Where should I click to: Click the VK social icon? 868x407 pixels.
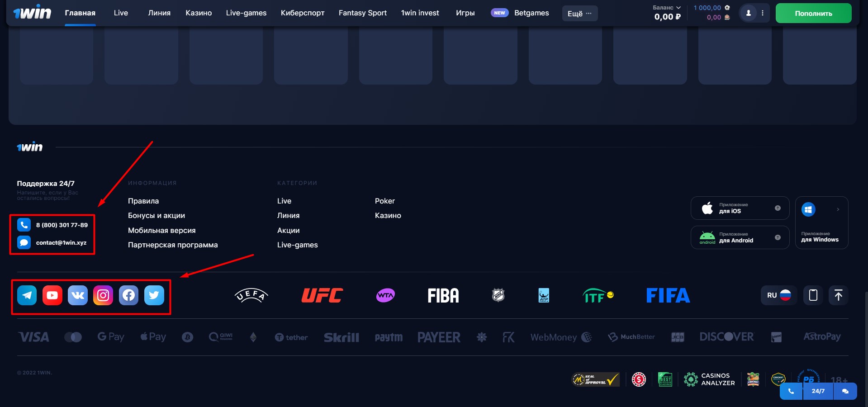(78, 295)
